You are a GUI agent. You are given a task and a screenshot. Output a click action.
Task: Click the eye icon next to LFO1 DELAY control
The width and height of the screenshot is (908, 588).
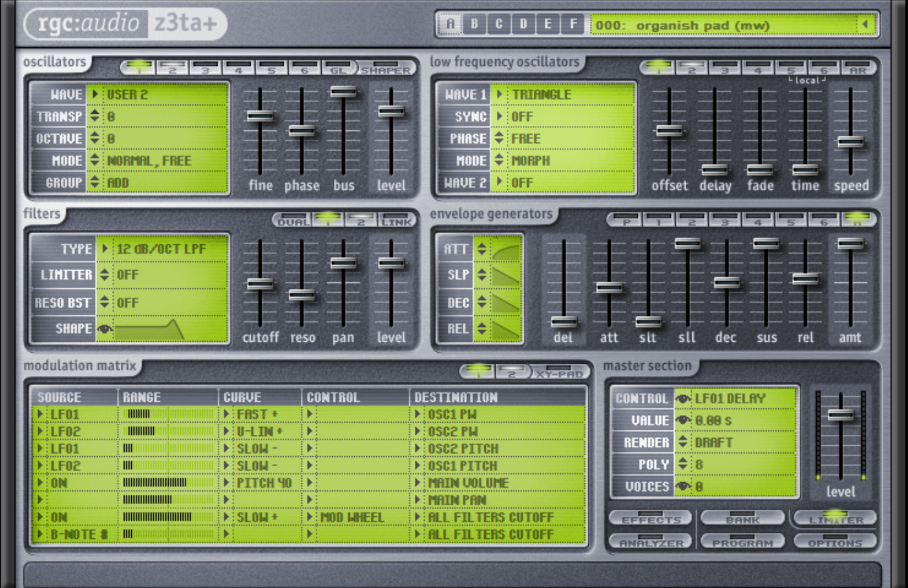[x=683, y=399]
